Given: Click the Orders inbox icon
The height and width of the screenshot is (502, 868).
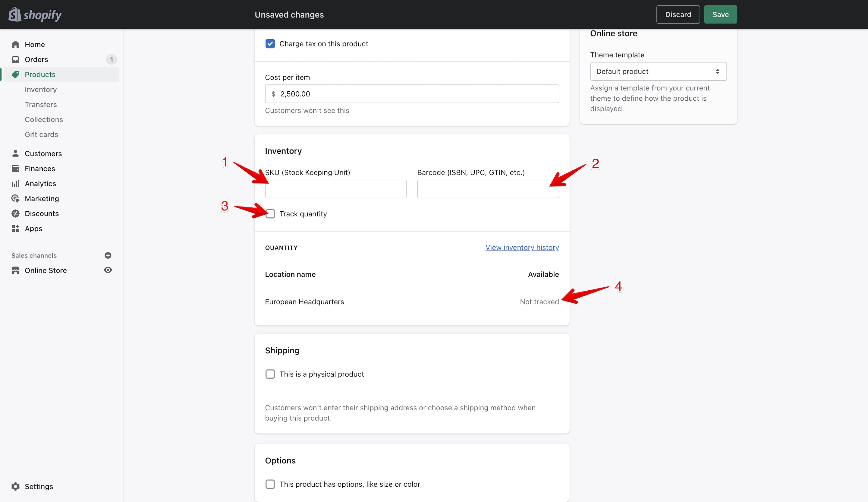Looking at the screenshot, I should (x=15, y=59).
